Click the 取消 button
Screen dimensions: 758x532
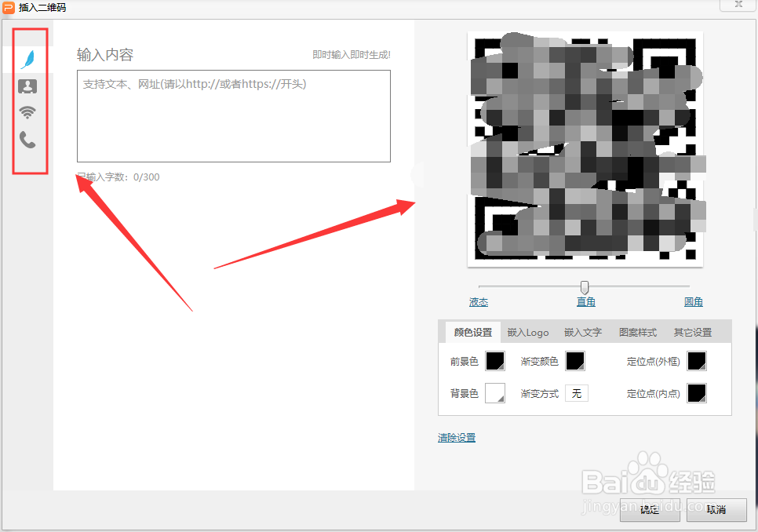coord(716,509)
